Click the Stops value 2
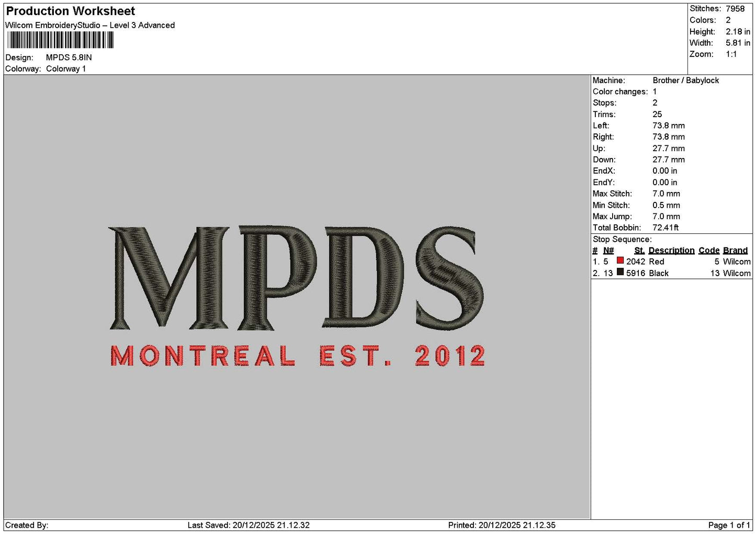The width and height of the screenshot is (756, 534). 655,103
